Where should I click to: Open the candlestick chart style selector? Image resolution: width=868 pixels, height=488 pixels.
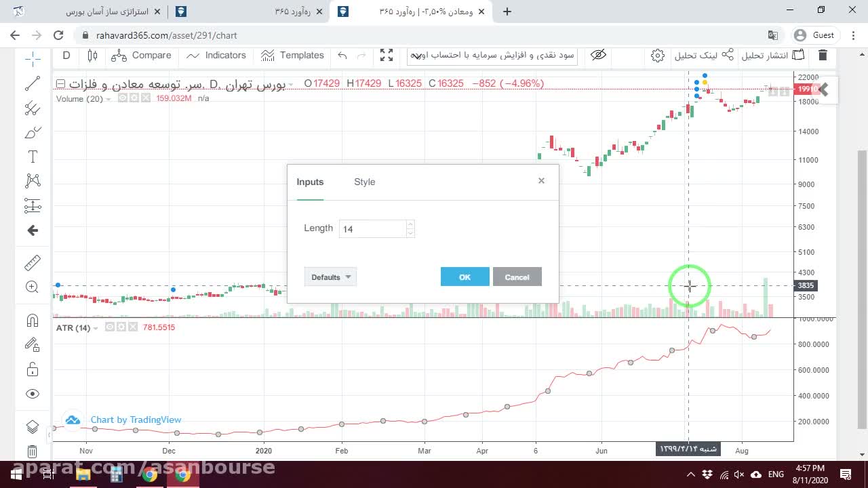pos(93,56)
